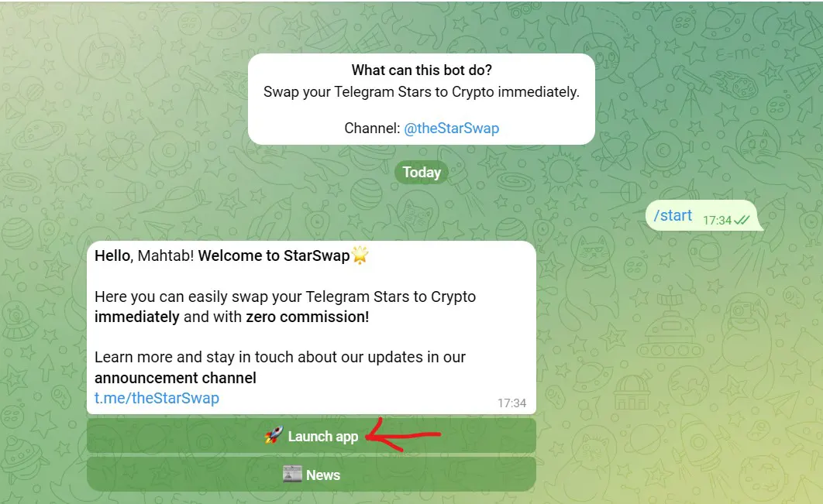The image size is (823, 504).
Task: Click the red hand-drawn arrow annotation
Action: coord(402,435)
